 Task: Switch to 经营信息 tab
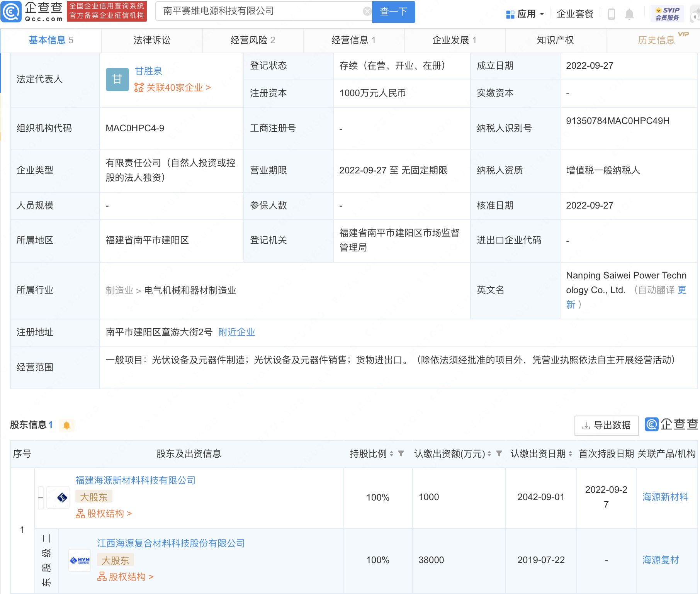pyautogui.click(x=353, y=40)
